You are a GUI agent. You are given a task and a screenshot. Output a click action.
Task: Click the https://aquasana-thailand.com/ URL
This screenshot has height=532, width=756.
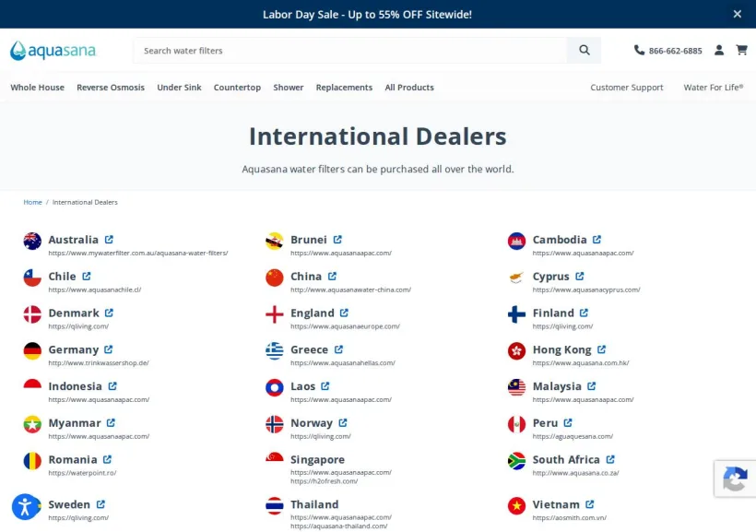339,526
